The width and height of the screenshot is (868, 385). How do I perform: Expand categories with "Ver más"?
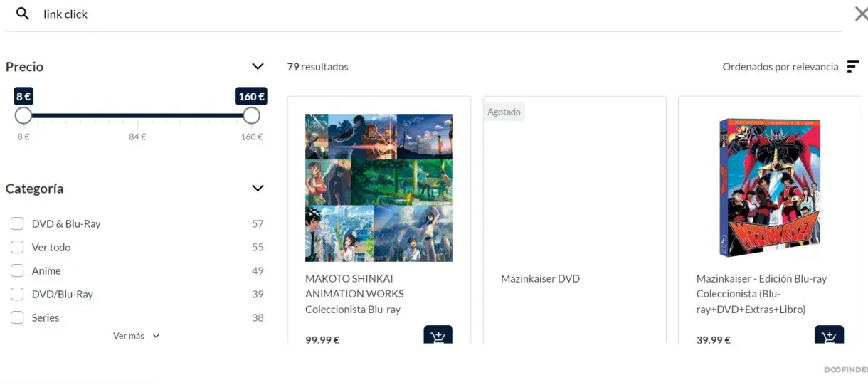click(137, 336)
